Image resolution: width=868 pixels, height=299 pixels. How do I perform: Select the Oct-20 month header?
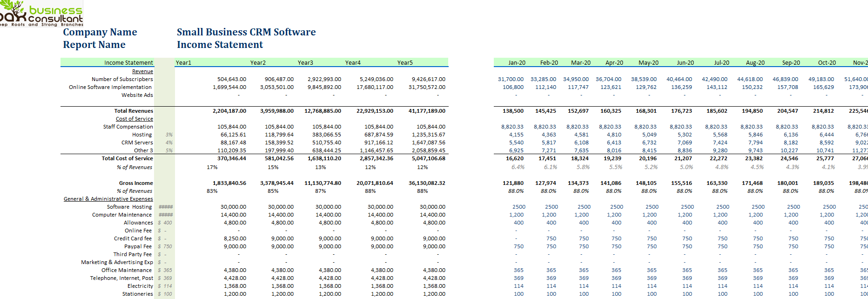point(827,63)
